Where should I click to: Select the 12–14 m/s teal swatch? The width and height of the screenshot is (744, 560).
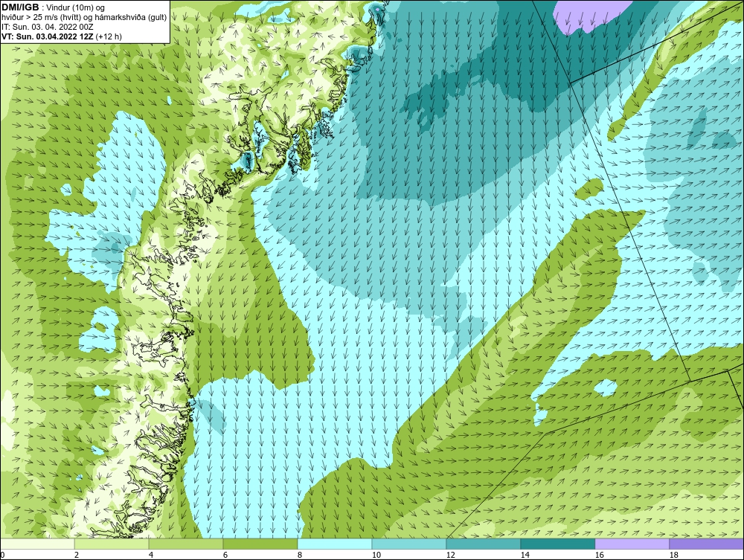(484, 544)
